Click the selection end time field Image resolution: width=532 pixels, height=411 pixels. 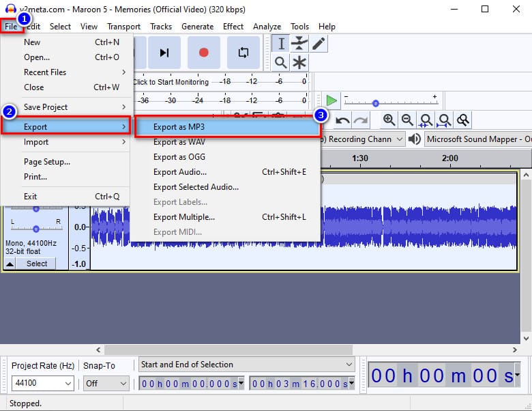tap(302, 384)
